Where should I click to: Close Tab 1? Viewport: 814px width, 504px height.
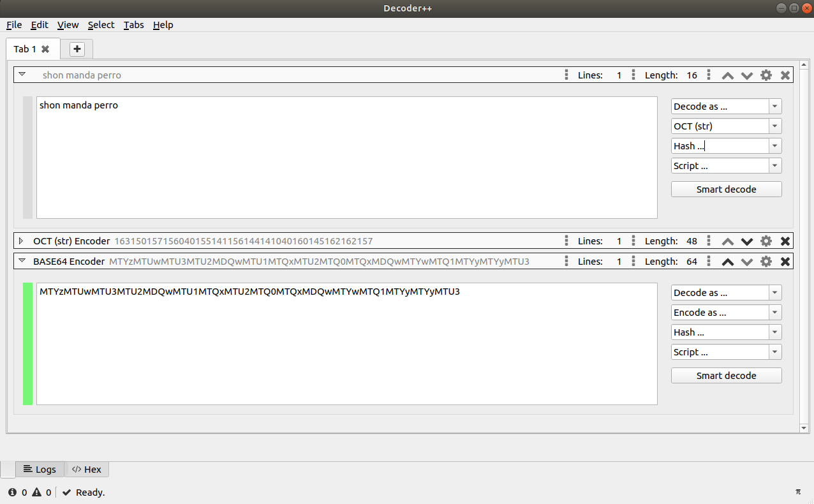click(44, 48)
